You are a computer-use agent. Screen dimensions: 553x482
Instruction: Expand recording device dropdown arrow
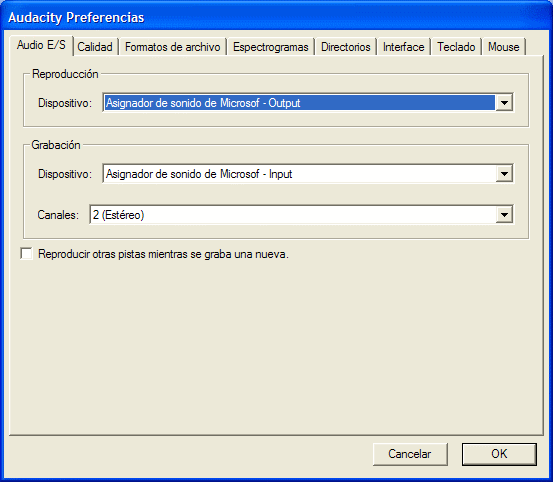pyautogui.click(x=504, y=174)
